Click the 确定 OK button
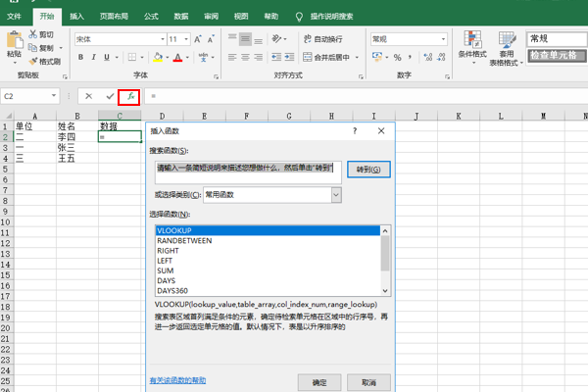 pos(319,381)
